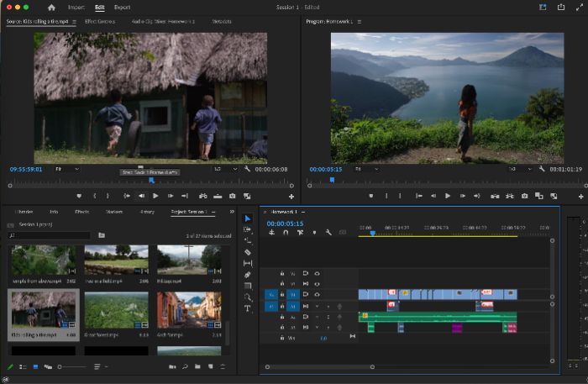Click the Home icon
This screenshot has width=588, height=384.
pyautogui.click(x=51, y=7)
